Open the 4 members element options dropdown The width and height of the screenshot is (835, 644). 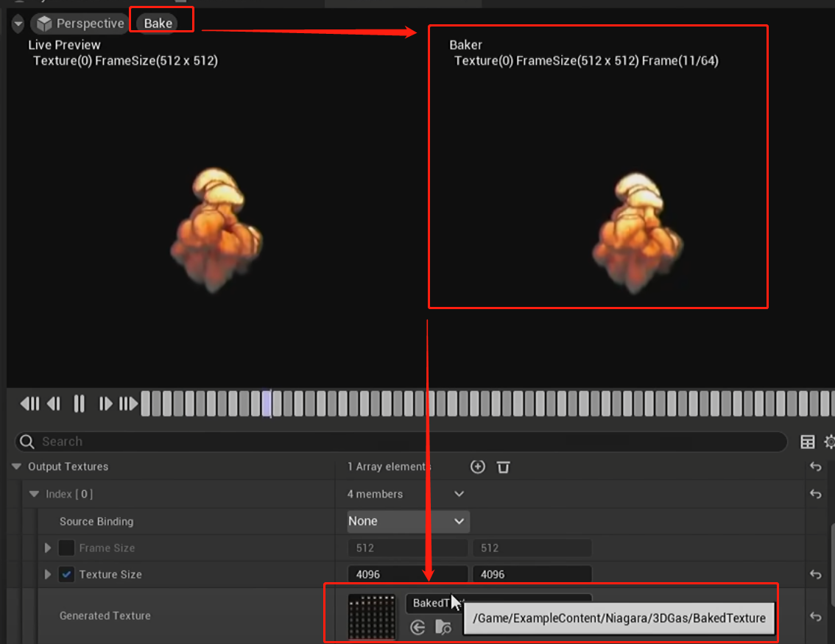459,494
